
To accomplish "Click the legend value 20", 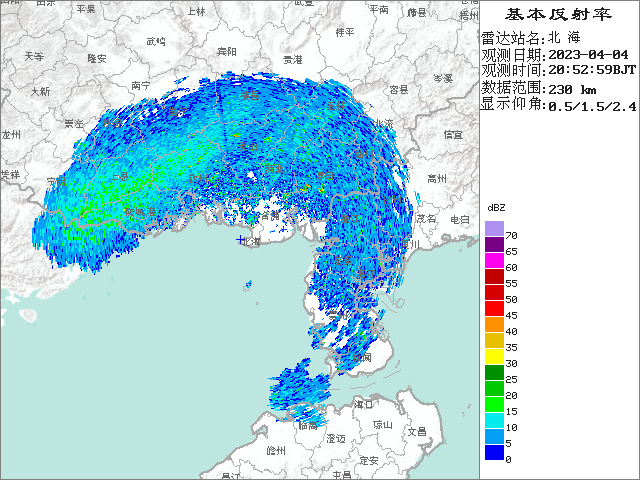I will [x=511, y=396].
